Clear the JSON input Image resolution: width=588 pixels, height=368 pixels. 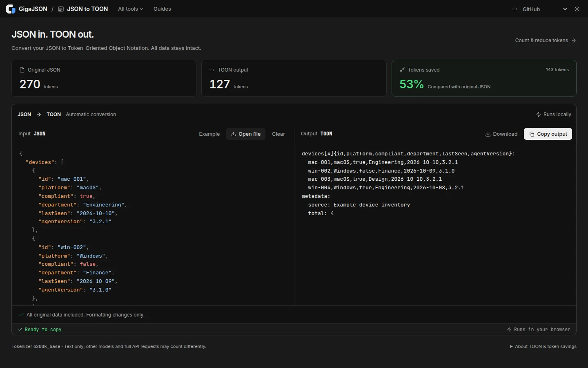(x=278, y=134)
